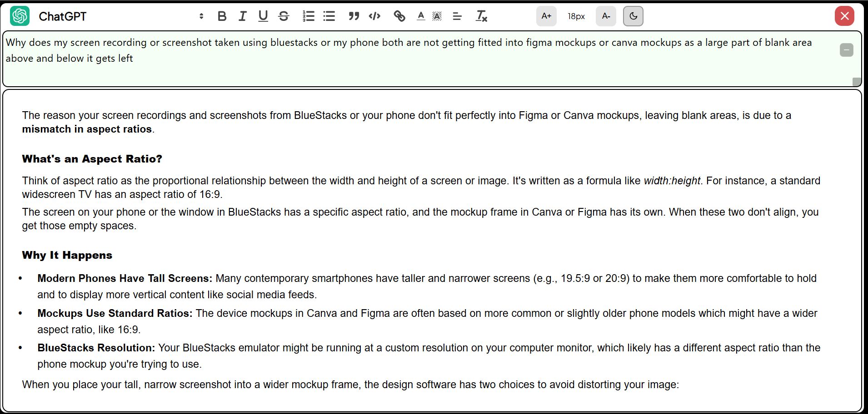The width and height of the screenshot is (868, 414).
Task: Click 'BlueStacks Resolution:' bullet text
Action: pos(96,348)
